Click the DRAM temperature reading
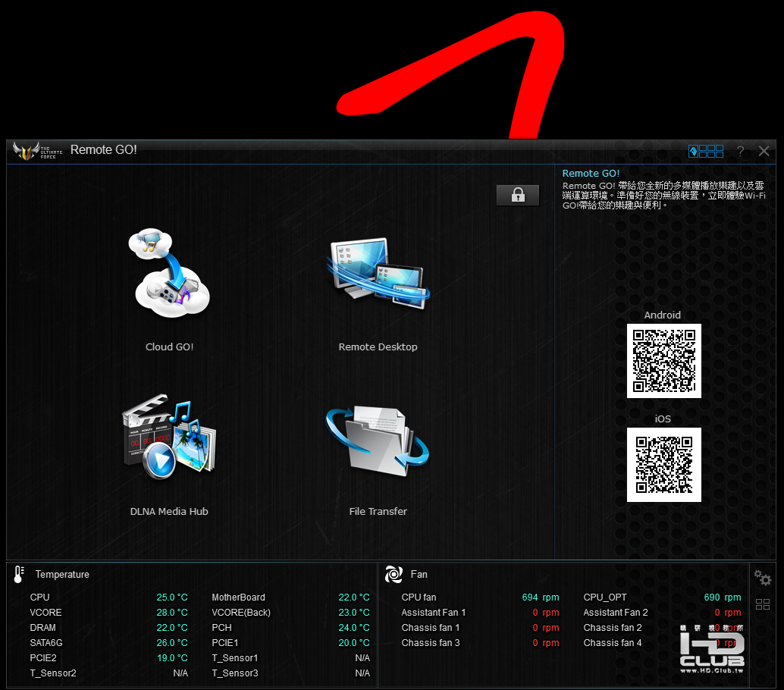This screenshot has width=784, height=690. point(172,628)
